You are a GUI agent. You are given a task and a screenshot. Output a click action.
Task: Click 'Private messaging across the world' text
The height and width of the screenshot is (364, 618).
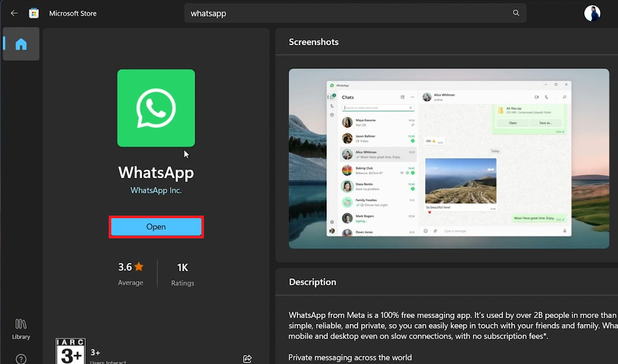pos(350,357)
